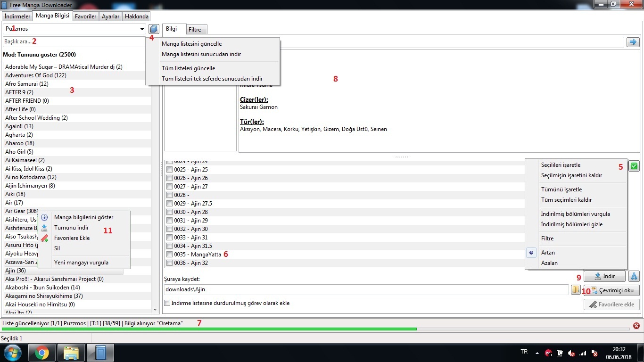Check chapter 0027 - Ajin 27
This screenshot has height=362, width=644.
[170, 187]
